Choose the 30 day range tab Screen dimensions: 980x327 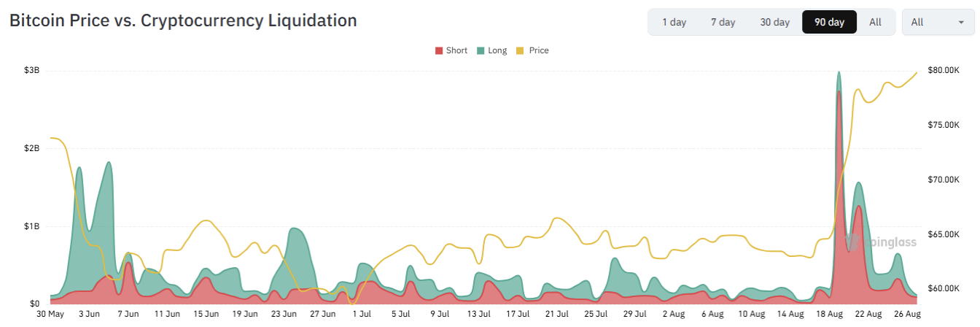(774, 22)
